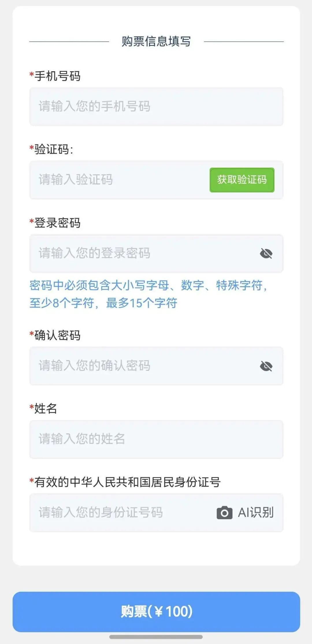This screenshot has height=644, width=312.
Task: Tap the camera icon for ID scanning
Action: click(224, 513)
